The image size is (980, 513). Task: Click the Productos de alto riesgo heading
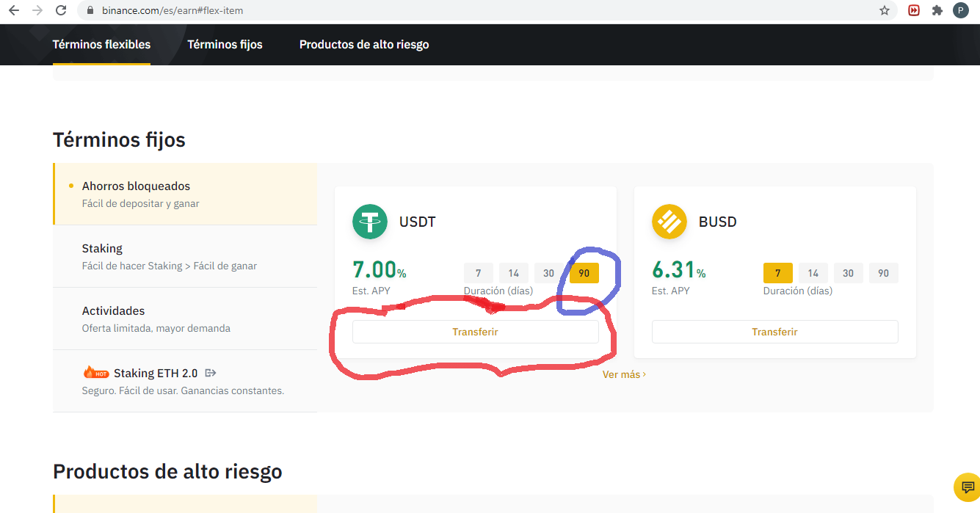point(167,470)
